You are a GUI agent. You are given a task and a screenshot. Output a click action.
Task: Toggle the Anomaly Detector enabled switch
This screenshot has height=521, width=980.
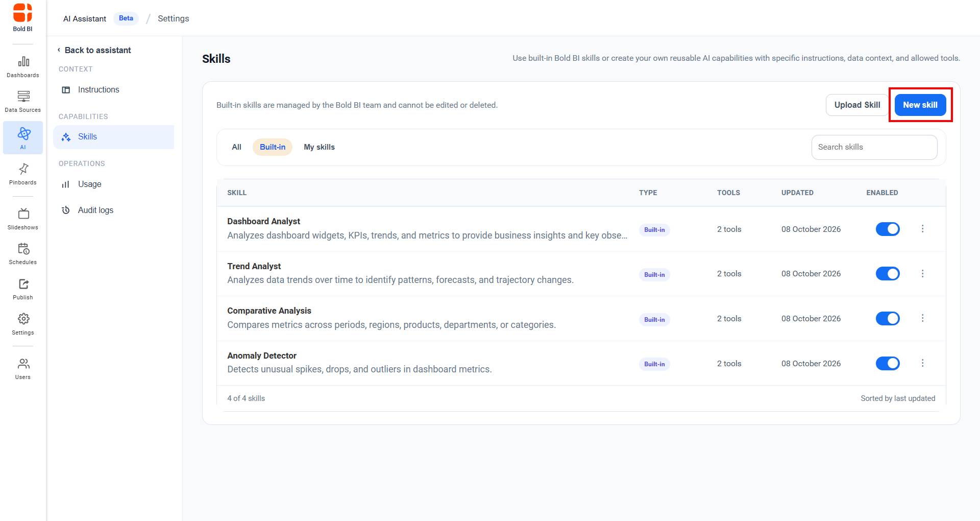tap(888, 364)
